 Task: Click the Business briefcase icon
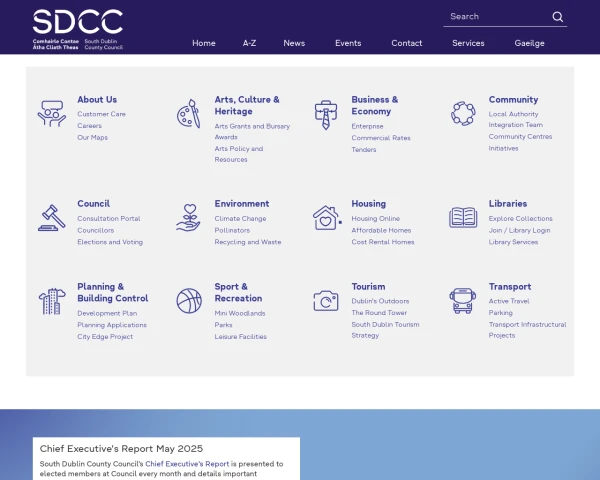click(x=326, y=115)
